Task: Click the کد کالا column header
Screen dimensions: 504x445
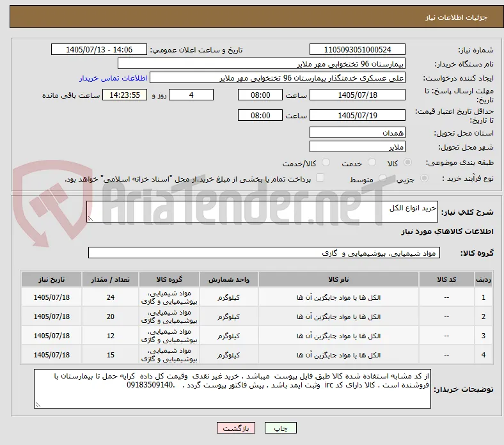Action: point(446,279)
